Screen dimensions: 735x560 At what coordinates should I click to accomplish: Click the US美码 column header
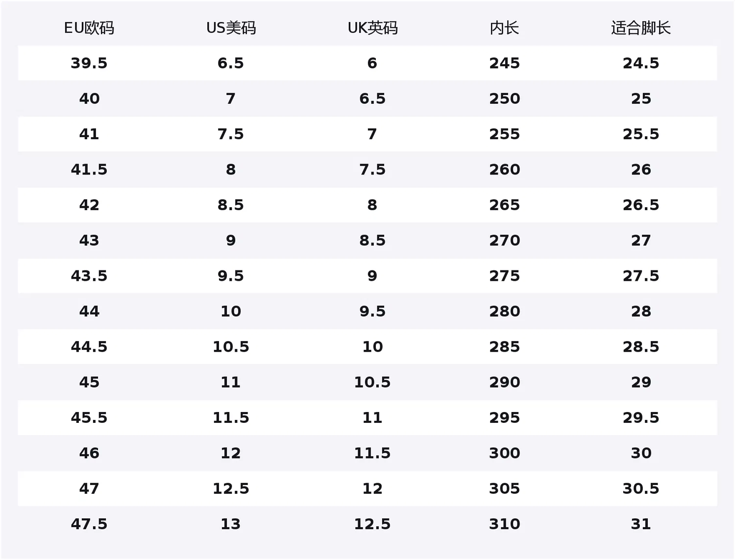coord(231,28)
